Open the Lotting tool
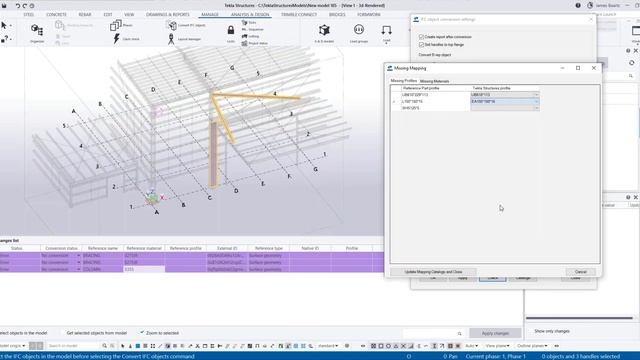Screen dimensions: 640x360 [250, 36]
